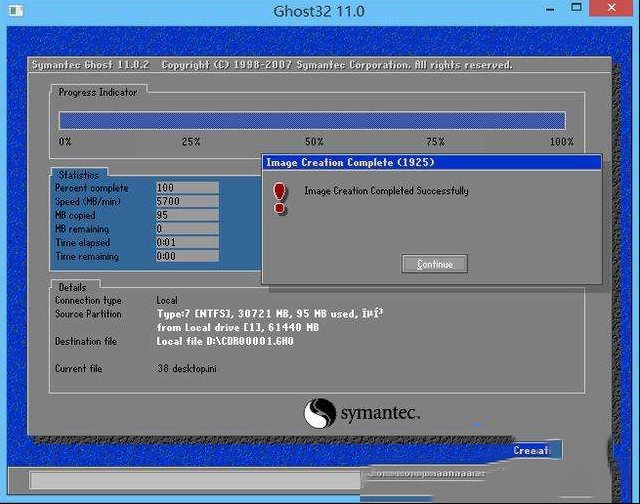Click the MB copied value 95
Screen dimensions: 640x504
[187, 215]
